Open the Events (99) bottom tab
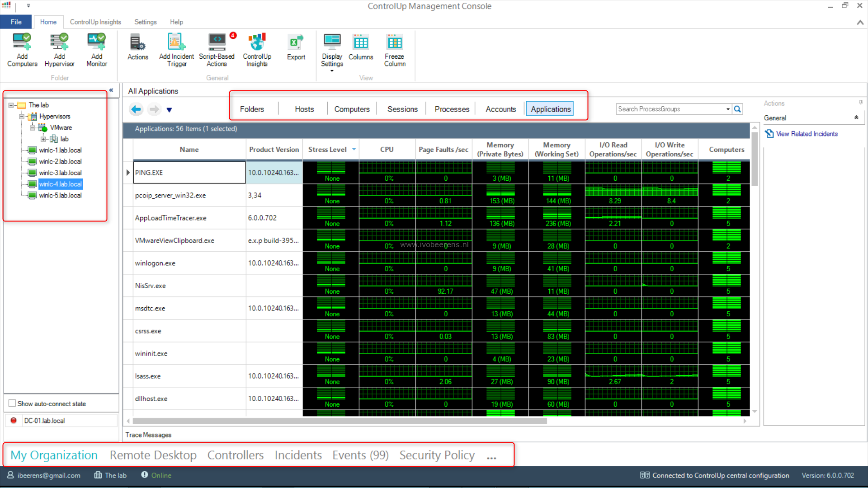Viewport: 868px width, 488px height. point(360,455)
